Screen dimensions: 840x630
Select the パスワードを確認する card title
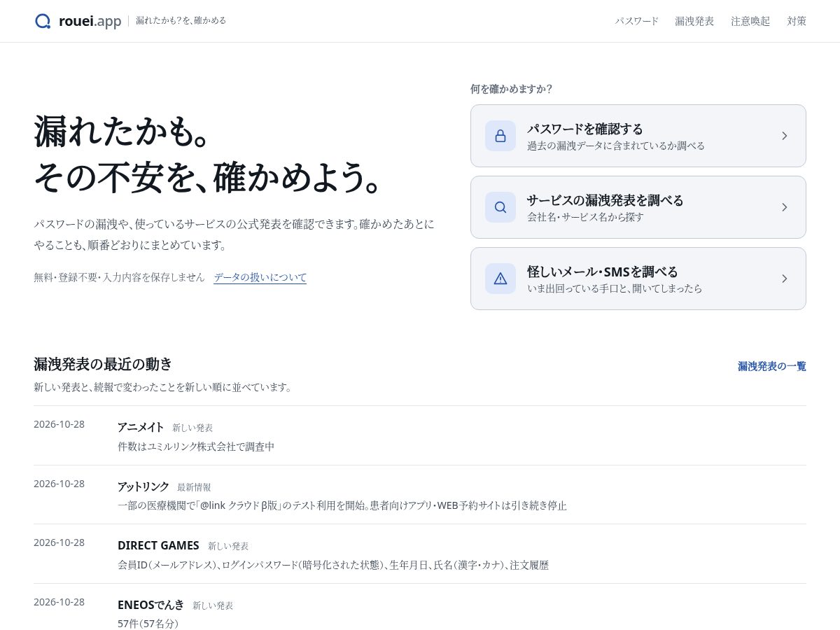585,129
